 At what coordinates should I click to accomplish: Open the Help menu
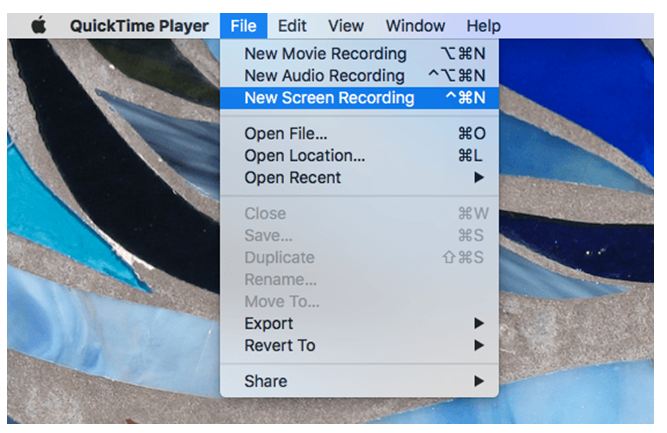[x=483, y=26]
